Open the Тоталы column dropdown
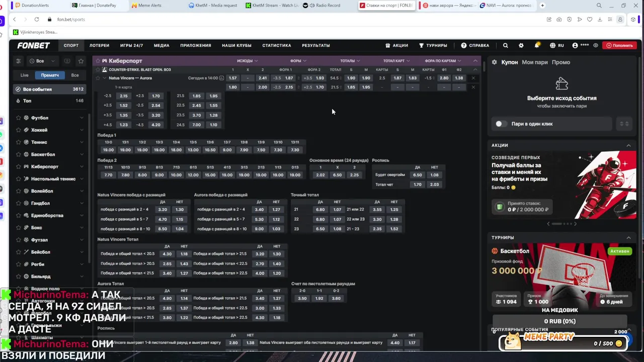The image size is (644, 362). [x=350, y=61]
